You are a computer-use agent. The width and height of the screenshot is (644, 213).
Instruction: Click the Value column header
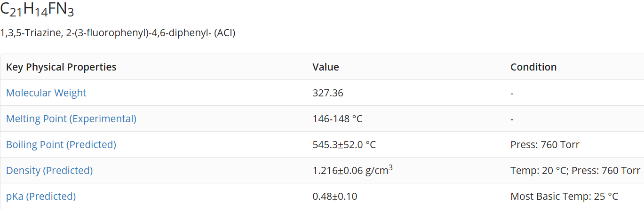point(326,67)
